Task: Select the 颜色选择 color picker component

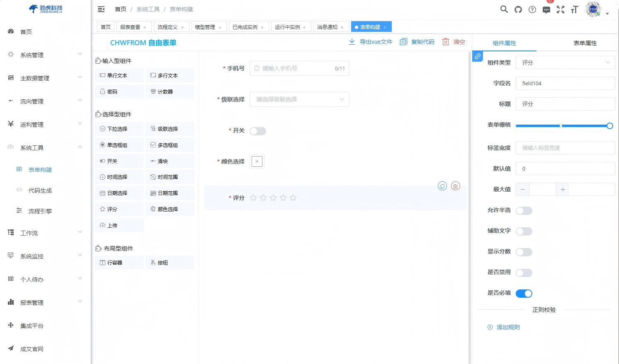Action: [x=170, y=209]
